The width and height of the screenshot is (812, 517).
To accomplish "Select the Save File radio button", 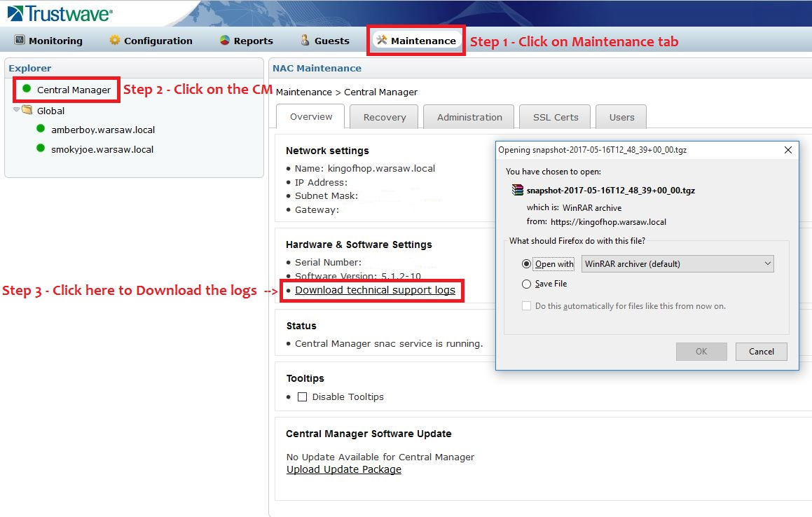I will pyautogui.click(x=527, y=284).
